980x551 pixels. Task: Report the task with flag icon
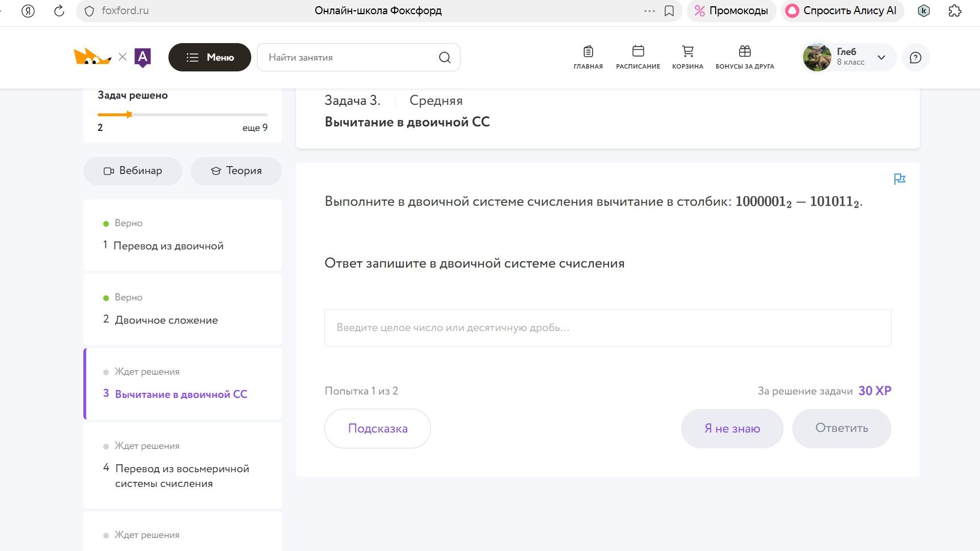pyautogui.click(x=899, y=179)
